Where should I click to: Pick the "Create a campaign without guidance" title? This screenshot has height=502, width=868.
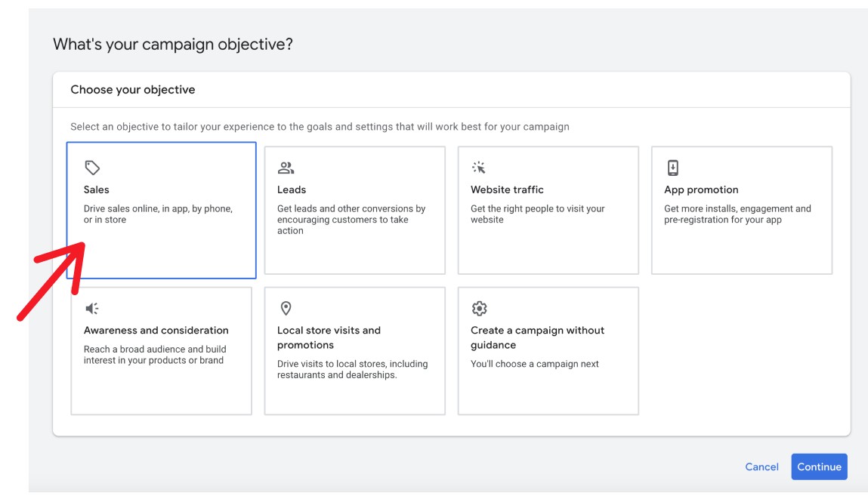pos(537,337)
